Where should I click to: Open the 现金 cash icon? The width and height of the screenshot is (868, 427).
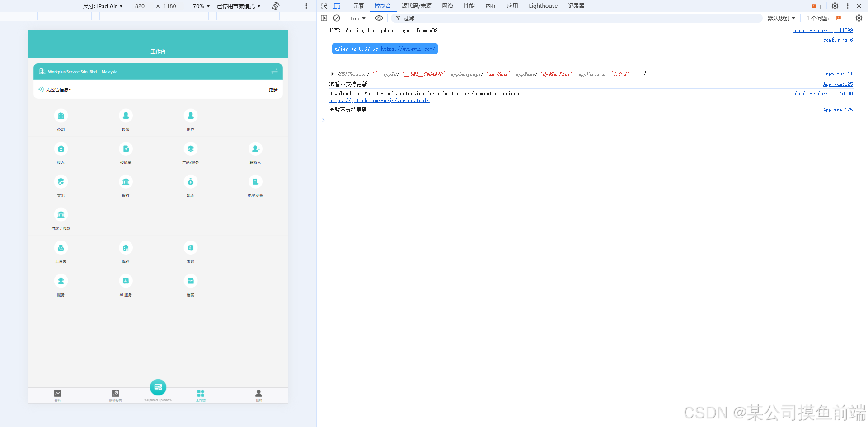point(191,182)
